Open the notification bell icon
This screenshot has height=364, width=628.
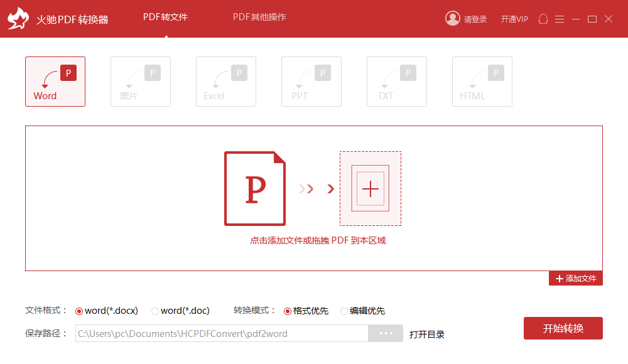[x=543, y=19]
